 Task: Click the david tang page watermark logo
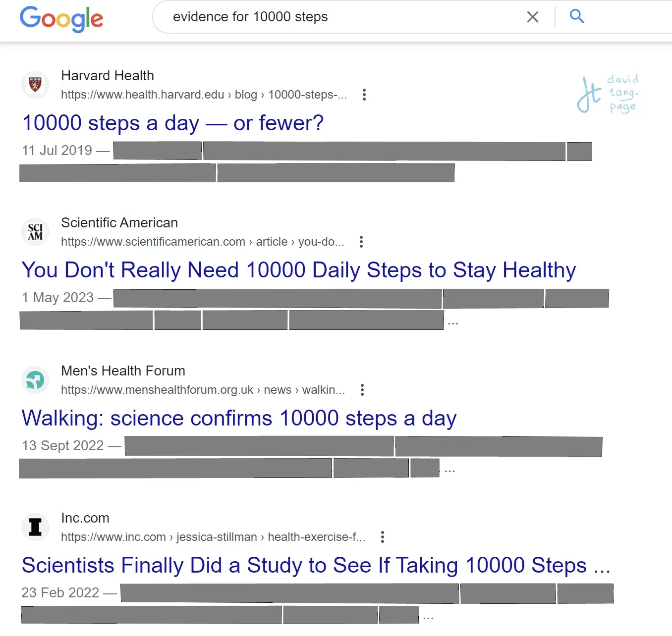(608, 94)
